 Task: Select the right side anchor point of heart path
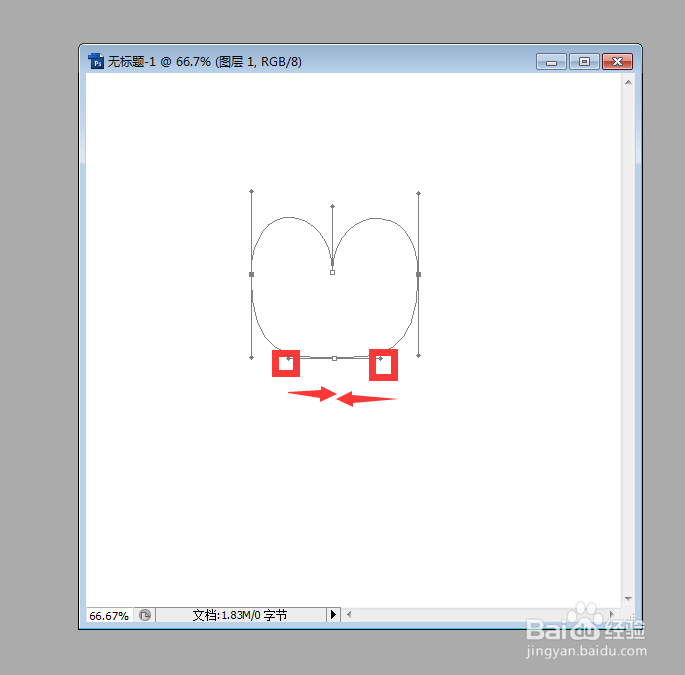click(x=419, y=274)
